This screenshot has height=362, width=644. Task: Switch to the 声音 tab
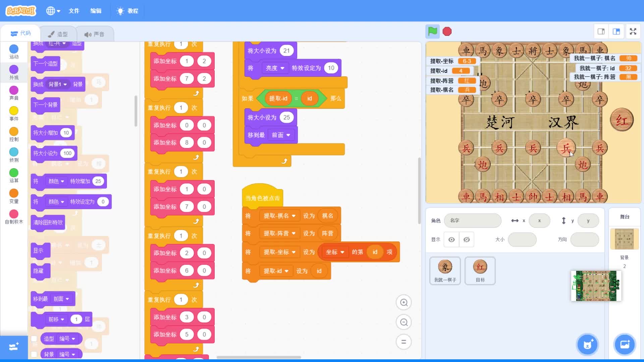coord(94,34)
